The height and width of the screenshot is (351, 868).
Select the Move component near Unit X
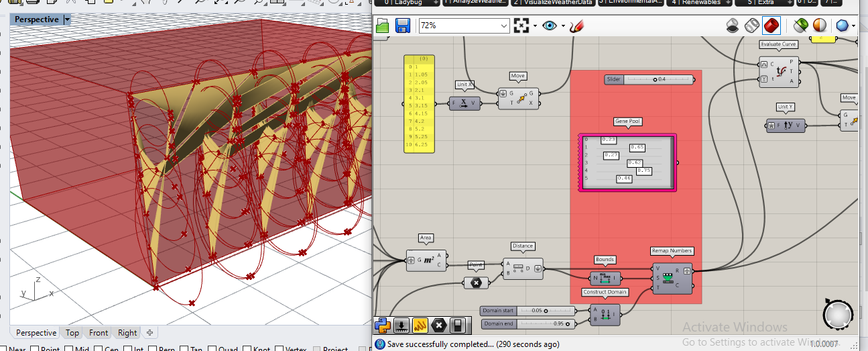pos(518,99)
